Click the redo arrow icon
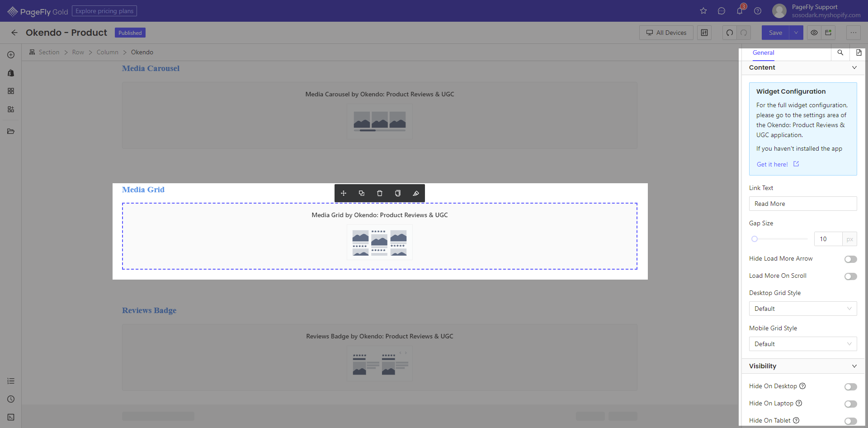The height and width of the screenshot is (428, 868). pyautogui.click(x=744, y=33)
